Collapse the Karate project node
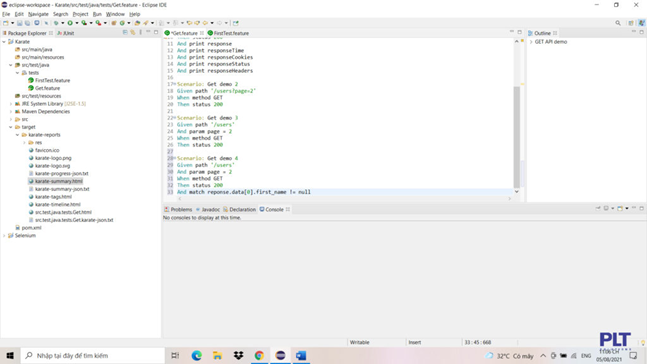647x364 pixels. click(x=4, y=42)
